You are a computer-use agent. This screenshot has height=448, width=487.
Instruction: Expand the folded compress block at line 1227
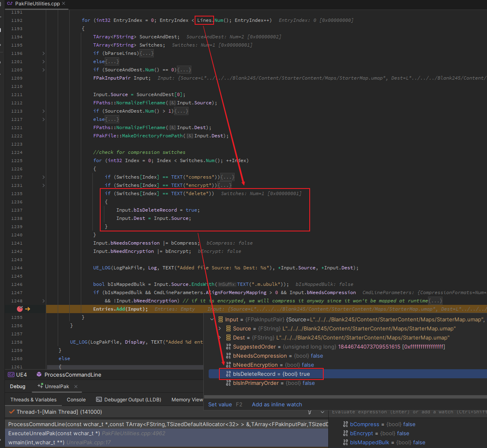click(44, 177)
